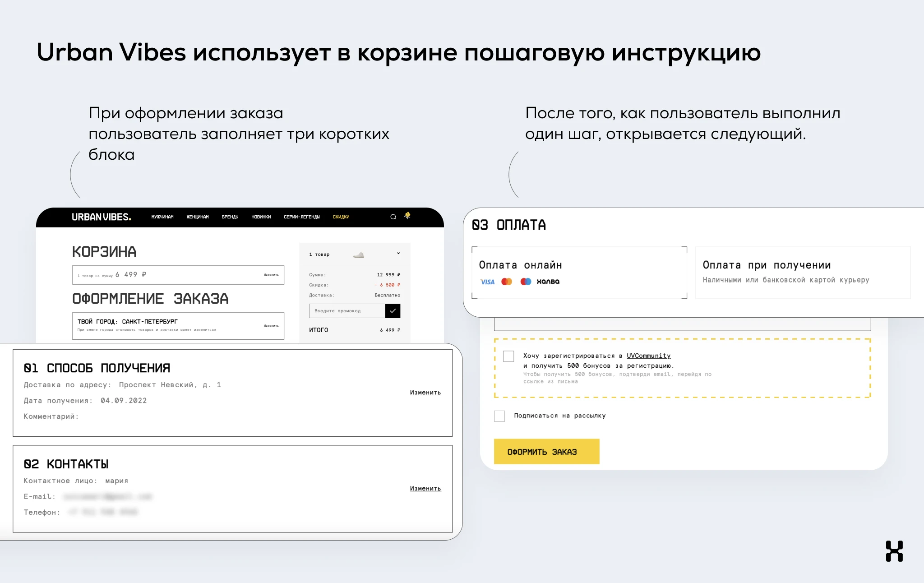This screenshot has width=924, height=583.
Task: Click 'Изменить' next to ТВОЙ ГОРОД
Action: [x=271, y=326]
